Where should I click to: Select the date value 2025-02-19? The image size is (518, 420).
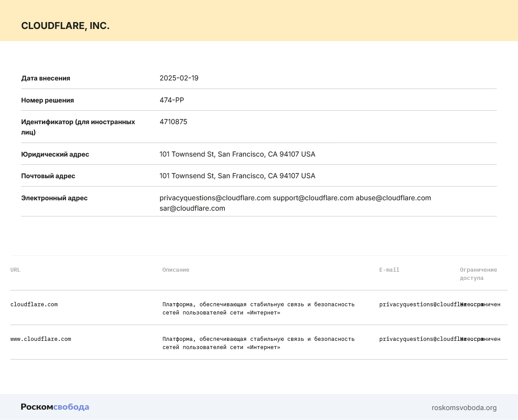pyautogui.click(x=179, y=78)
